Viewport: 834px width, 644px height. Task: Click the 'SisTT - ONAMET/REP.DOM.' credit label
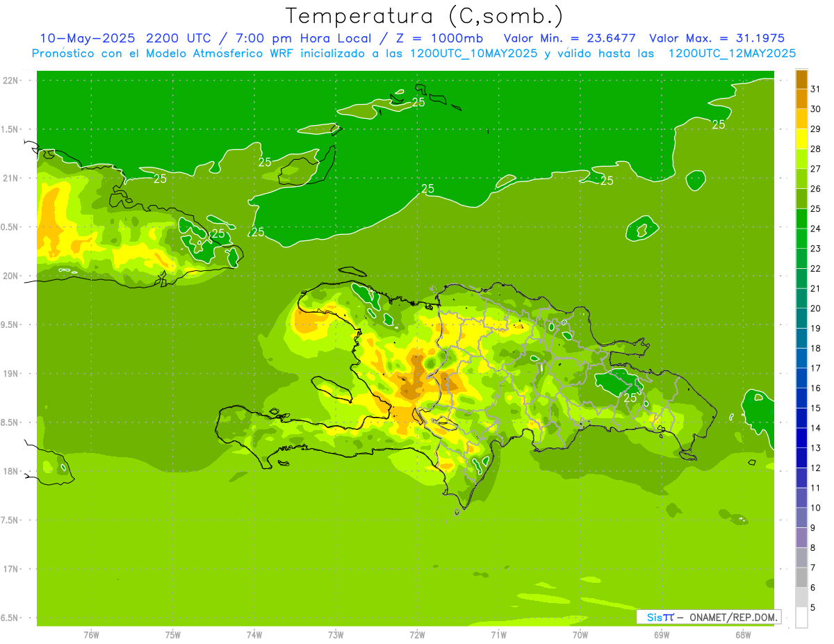tap(710, 617)
